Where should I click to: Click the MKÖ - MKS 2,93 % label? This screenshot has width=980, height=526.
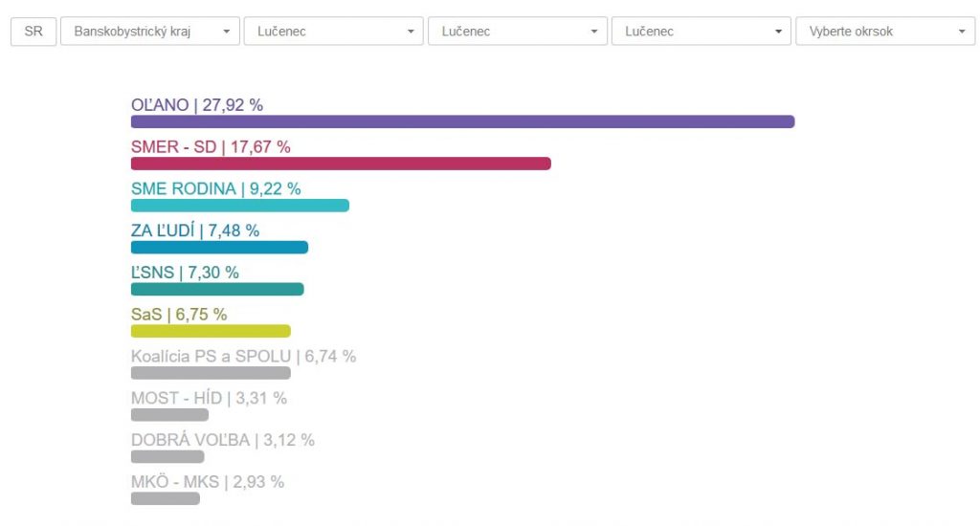pyautogui.click(x=208, y=482)
